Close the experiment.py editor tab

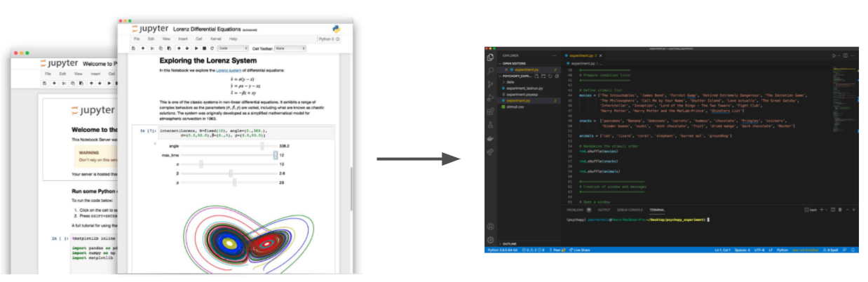[x=600, y=55]
